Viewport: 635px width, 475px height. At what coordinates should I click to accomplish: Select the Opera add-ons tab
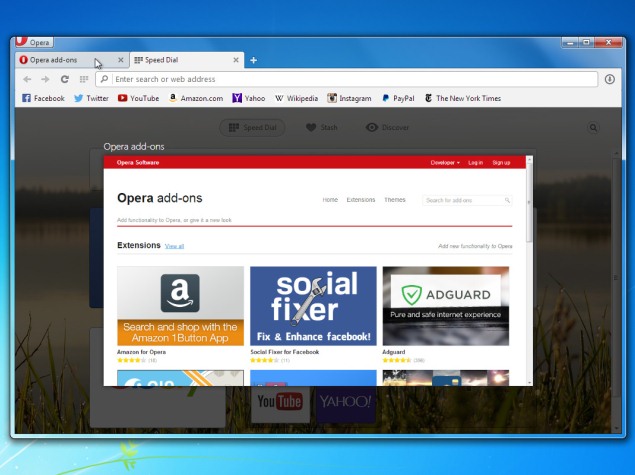tap(60, 60)
